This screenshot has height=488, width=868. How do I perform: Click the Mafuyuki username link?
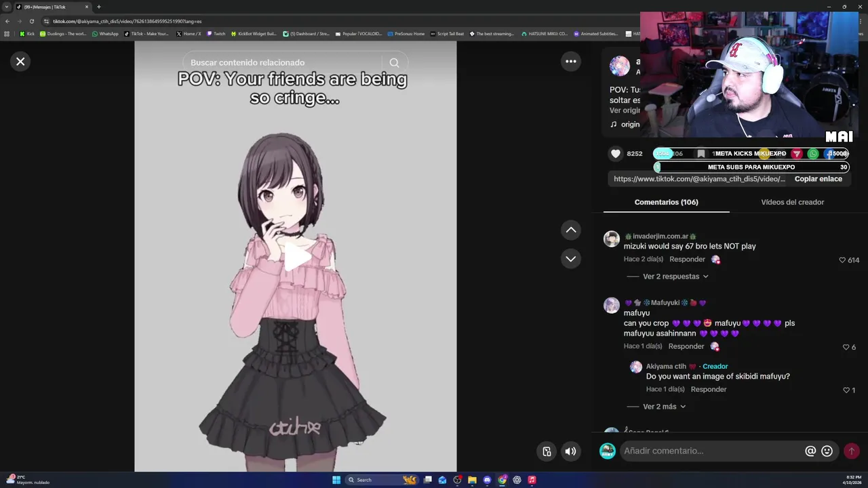[x=665, y=303]
